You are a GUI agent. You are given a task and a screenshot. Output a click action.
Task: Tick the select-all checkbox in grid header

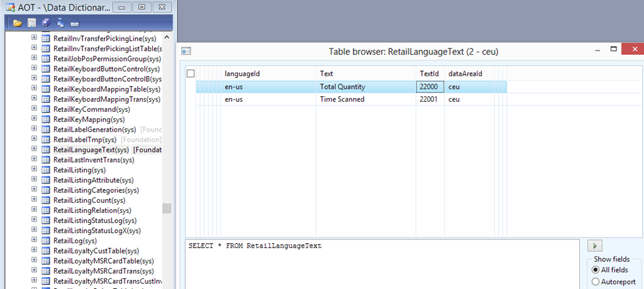191,74
